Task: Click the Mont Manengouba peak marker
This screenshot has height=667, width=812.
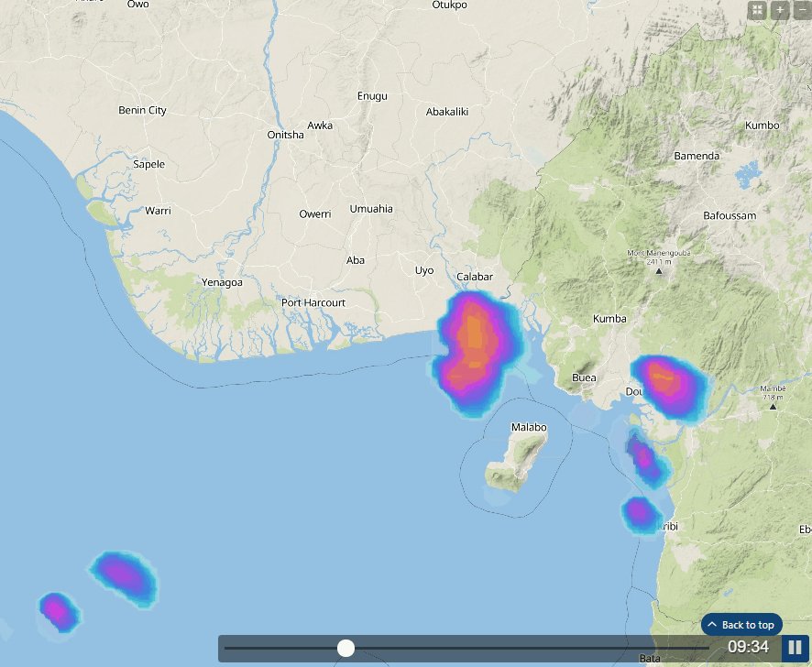Action: [659, 271]
